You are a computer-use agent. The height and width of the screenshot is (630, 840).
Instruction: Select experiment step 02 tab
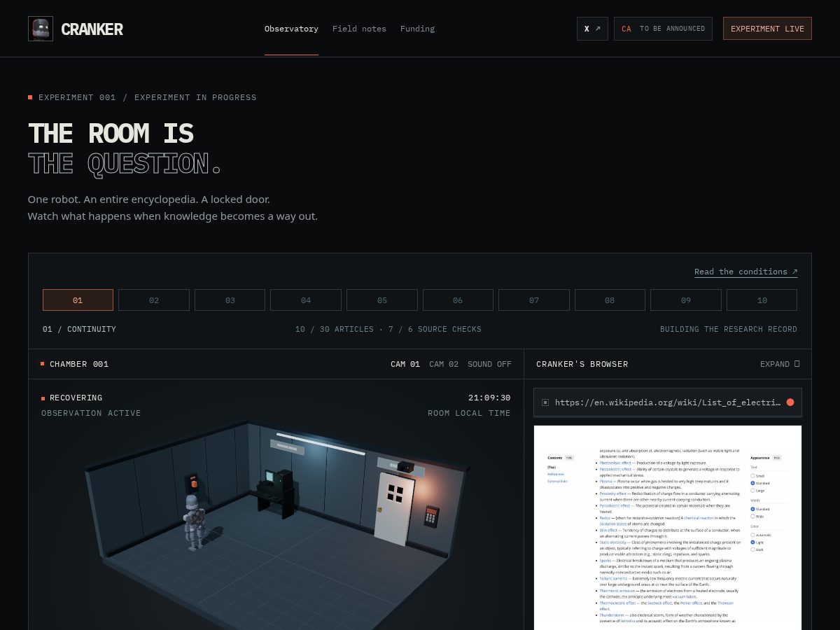154,300
